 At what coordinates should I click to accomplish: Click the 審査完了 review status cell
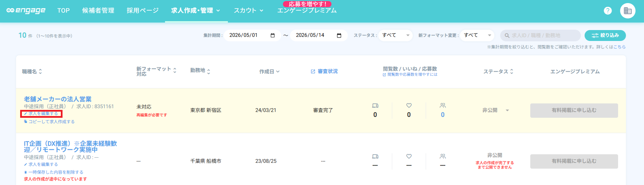pos(323,110)
